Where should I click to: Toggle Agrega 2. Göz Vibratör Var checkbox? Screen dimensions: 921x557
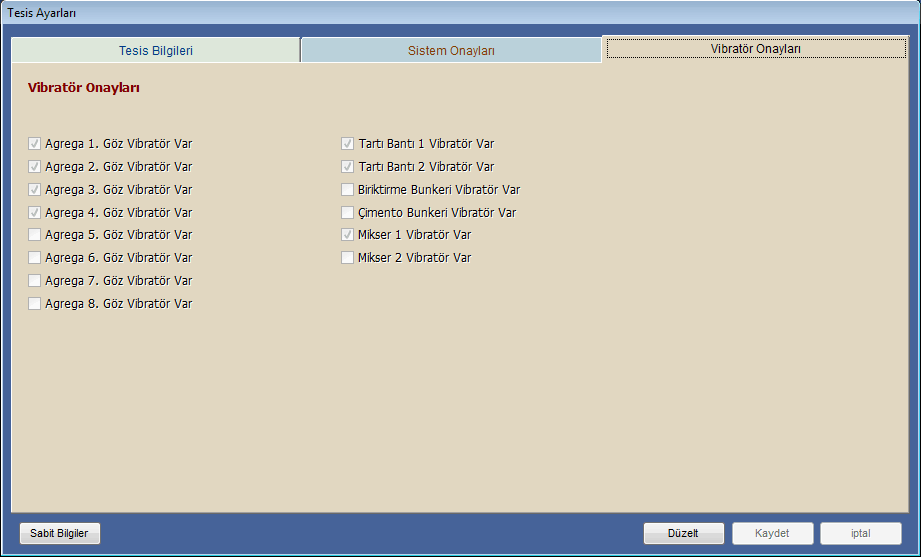click(35, 167)
